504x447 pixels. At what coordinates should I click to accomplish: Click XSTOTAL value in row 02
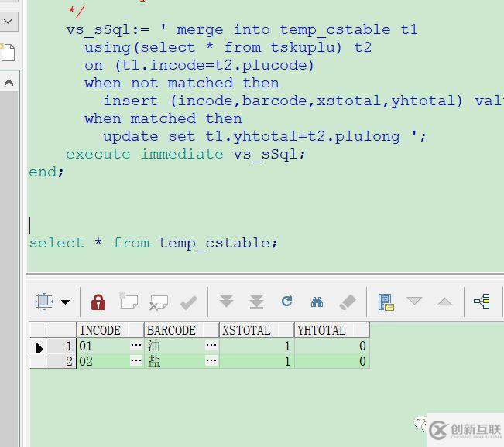(256, 361)
